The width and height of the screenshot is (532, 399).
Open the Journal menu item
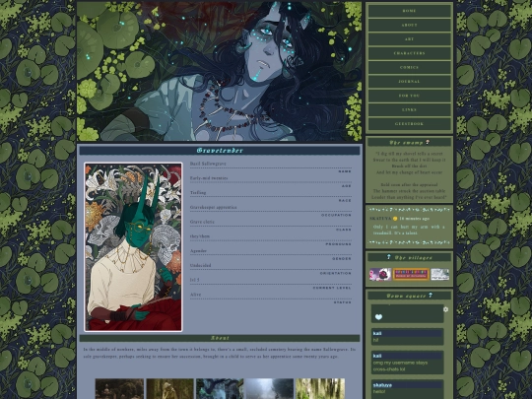[409, 82]
